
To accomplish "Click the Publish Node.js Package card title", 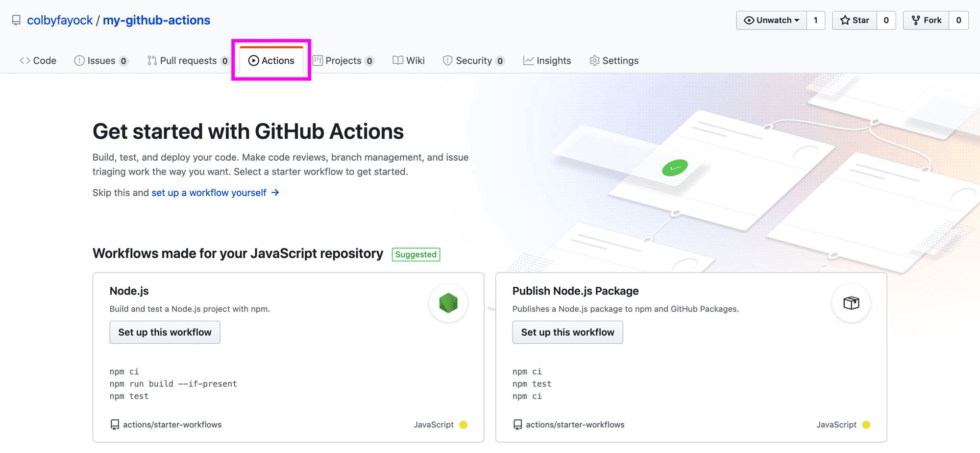I will pyautogui.click(x=575, y=291).
